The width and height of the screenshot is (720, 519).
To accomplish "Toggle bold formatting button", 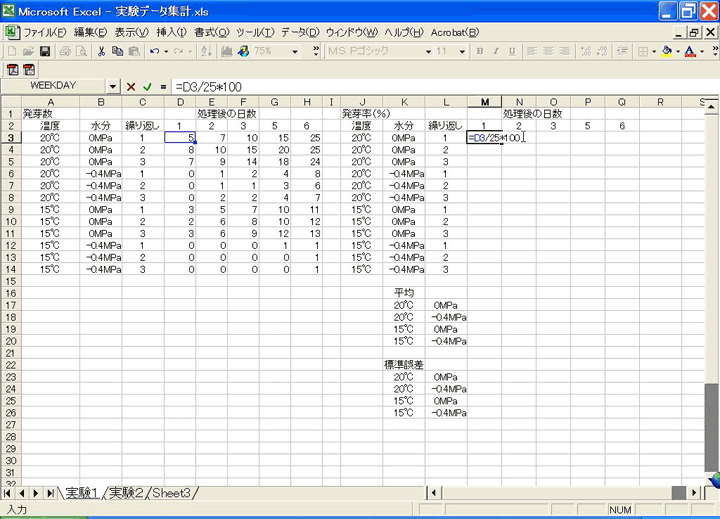I will tap(481, 51).
